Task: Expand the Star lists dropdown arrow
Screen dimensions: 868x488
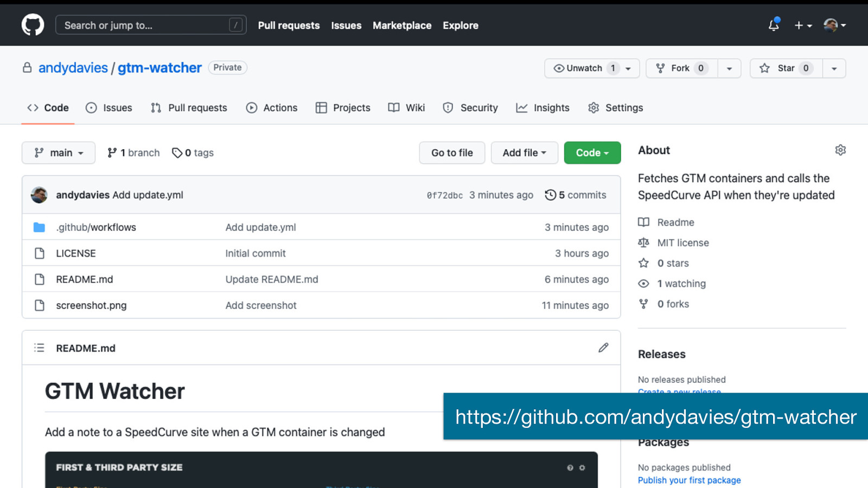Action: 834,68
